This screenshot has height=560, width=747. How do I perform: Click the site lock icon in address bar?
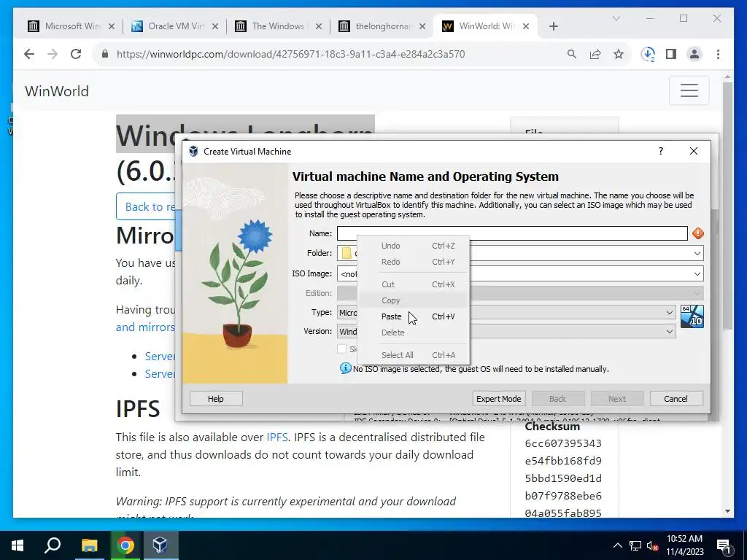(x=105, y=54)
